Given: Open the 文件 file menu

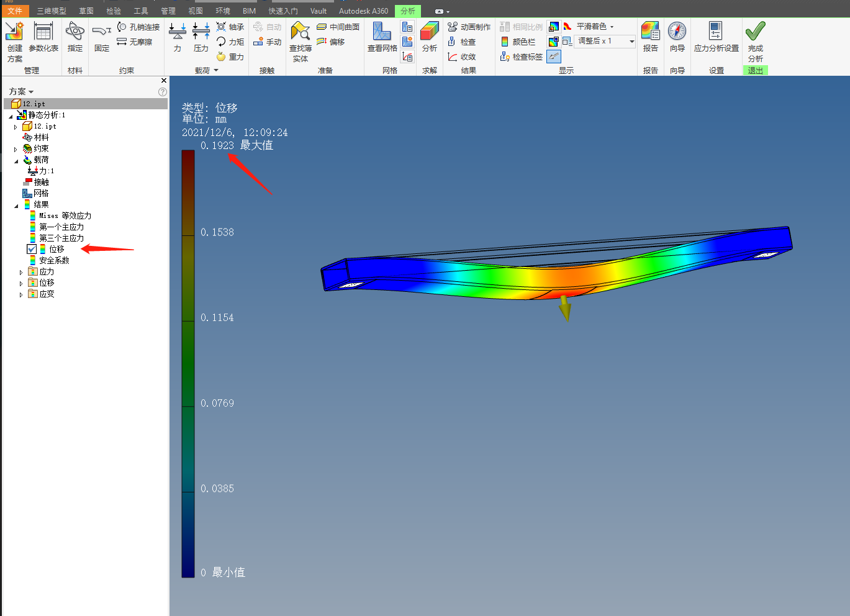Looking at the screenshot, I should pyautogui.click(x=15, y=11).
